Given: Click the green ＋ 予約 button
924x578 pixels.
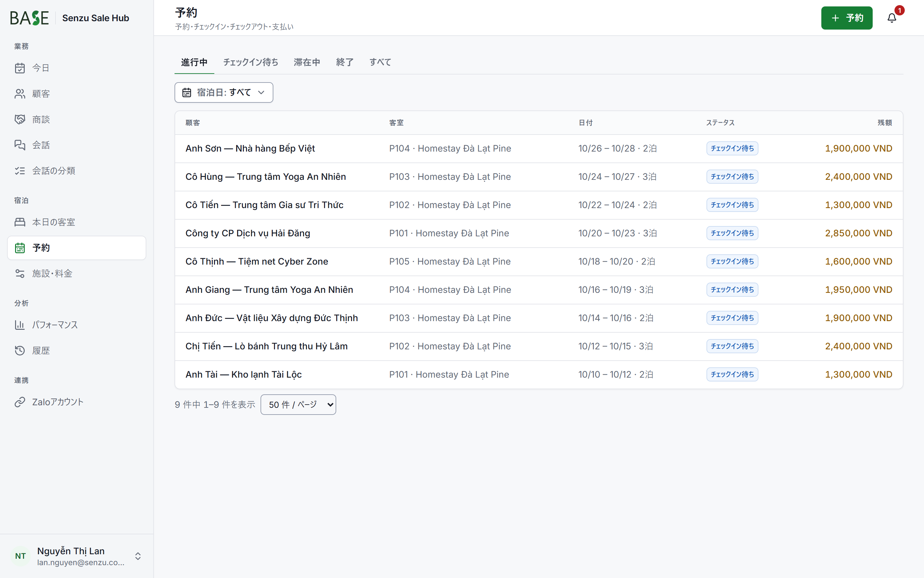Looking at the screenshot, I should 847,18.
